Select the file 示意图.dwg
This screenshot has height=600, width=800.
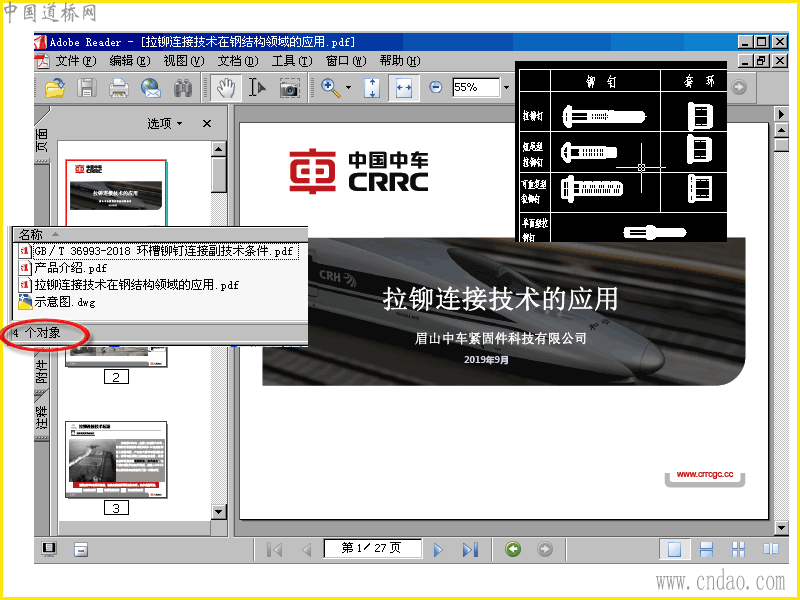pos(65,302)
